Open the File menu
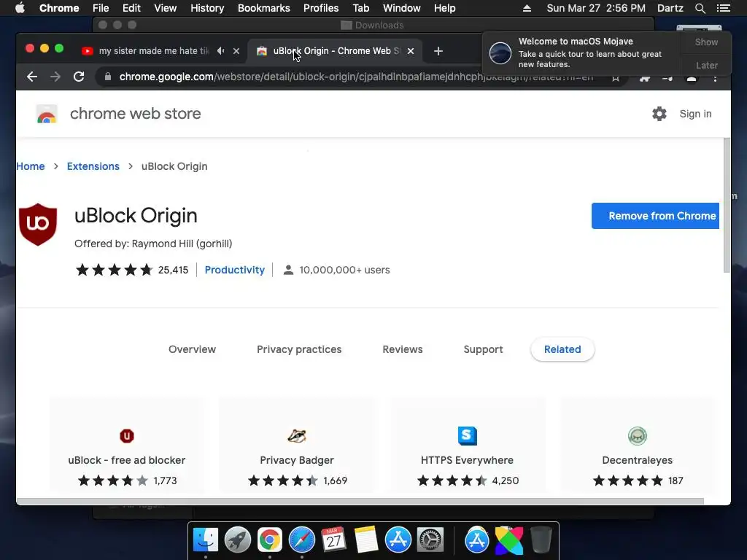 (101, 8)
